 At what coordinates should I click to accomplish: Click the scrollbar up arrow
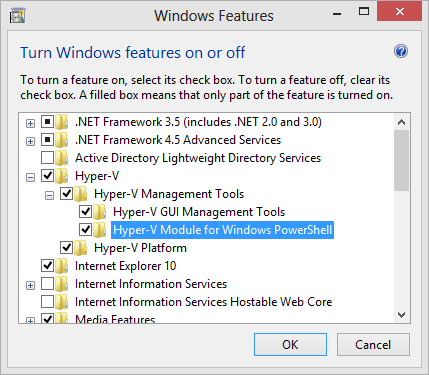point(402,122)
